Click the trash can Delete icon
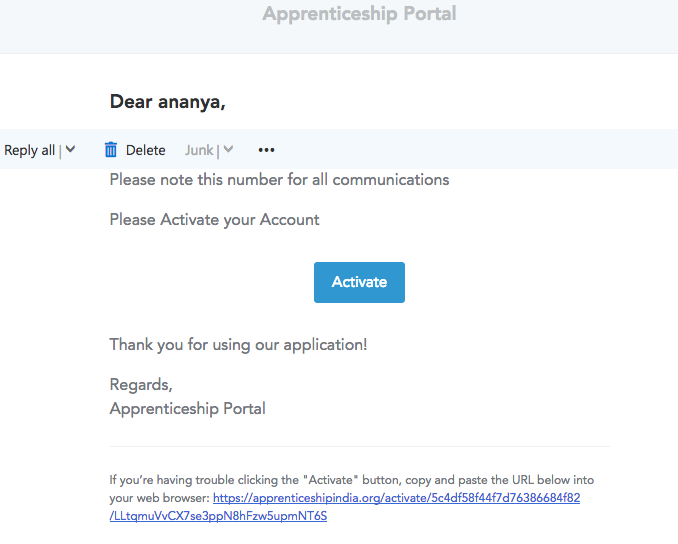 [111, 150]
